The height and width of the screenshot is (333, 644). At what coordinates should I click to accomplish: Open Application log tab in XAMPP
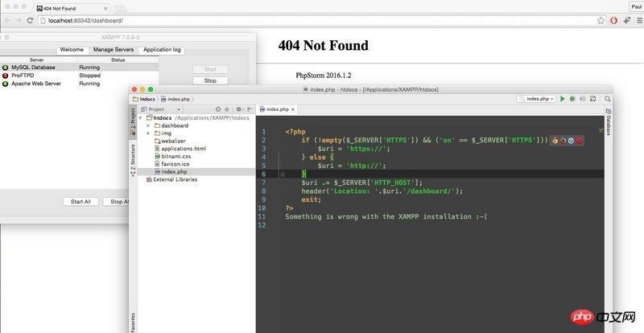pyautogui.click(x=162, y=50)
